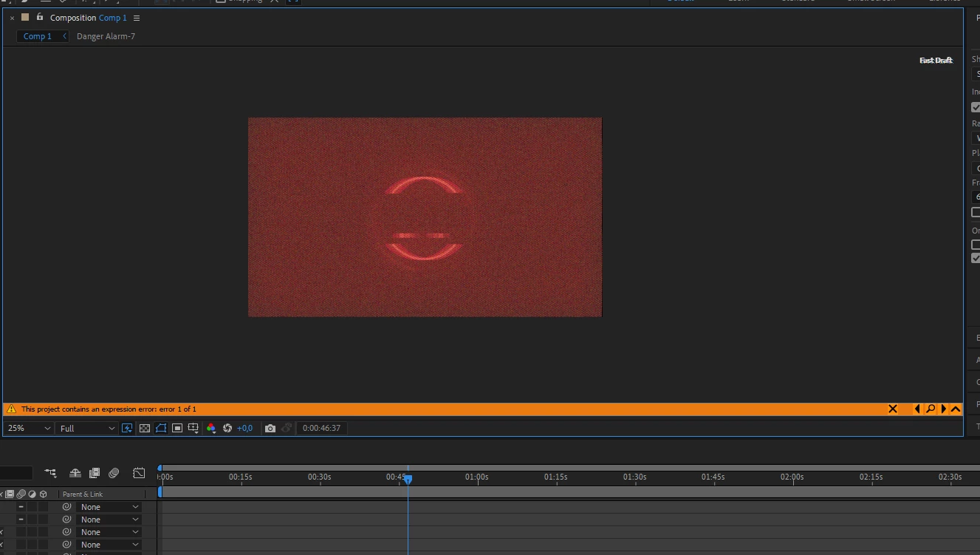Click third layer's parent pick whip
Image resolution: width=980 pixels, height=555 pixels.
66,532
